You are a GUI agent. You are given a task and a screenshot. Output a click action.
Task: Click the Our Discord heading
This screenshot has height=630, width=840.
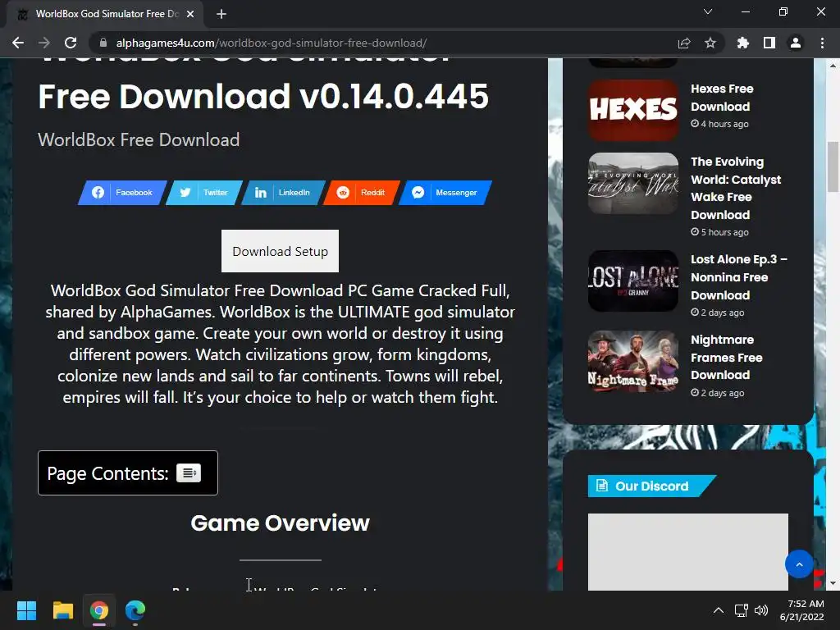pyautogui.click(x=651, y=486)
